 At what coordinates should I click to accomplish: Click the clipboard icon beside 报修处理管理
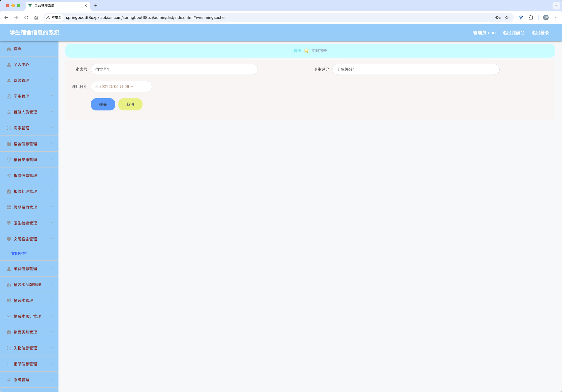pyautogui.click(x=9, y=192)
